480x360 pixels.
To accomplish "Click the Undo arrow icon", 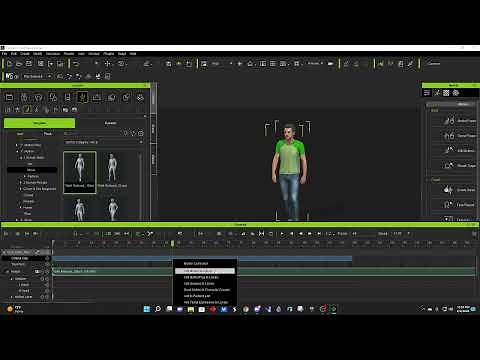I will [x=76, y=63].
